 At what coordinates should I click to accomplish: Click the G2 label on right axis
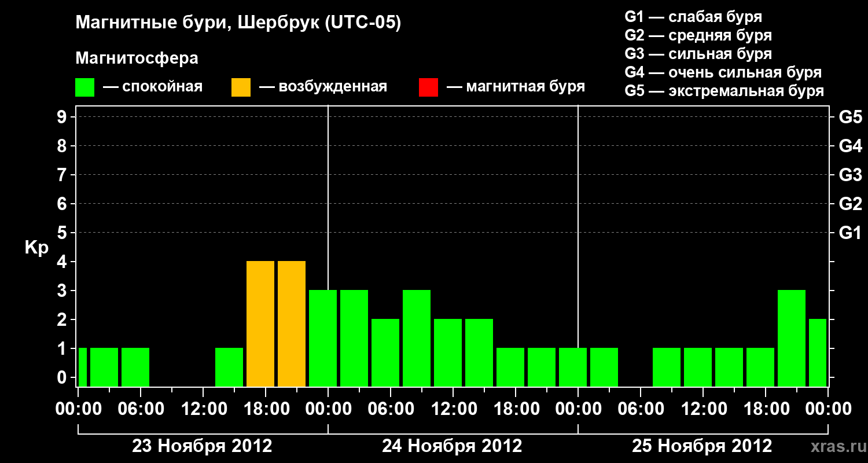[x=850, y=204]
